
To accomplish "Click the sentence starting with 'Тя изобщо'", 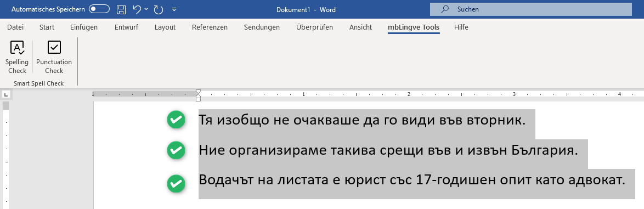I will click(x=362, y=120).
